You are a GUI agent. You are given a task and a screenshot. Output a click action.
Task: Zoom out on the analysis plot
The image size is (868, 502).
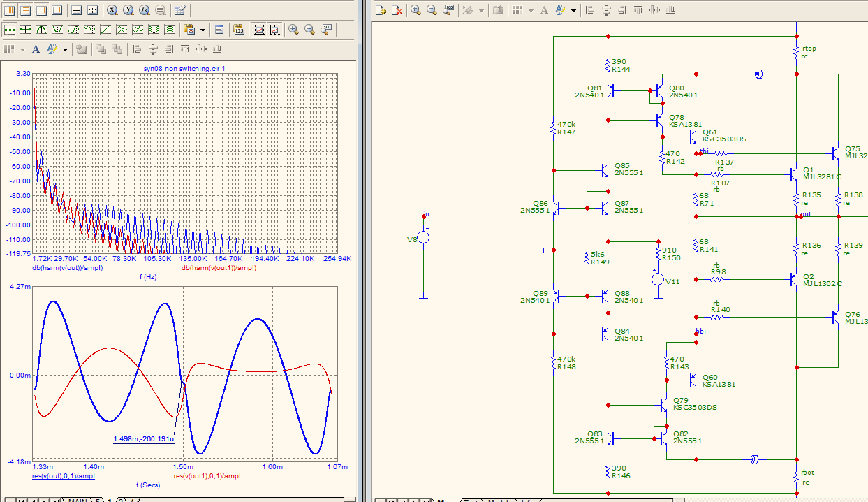[310, 30]
